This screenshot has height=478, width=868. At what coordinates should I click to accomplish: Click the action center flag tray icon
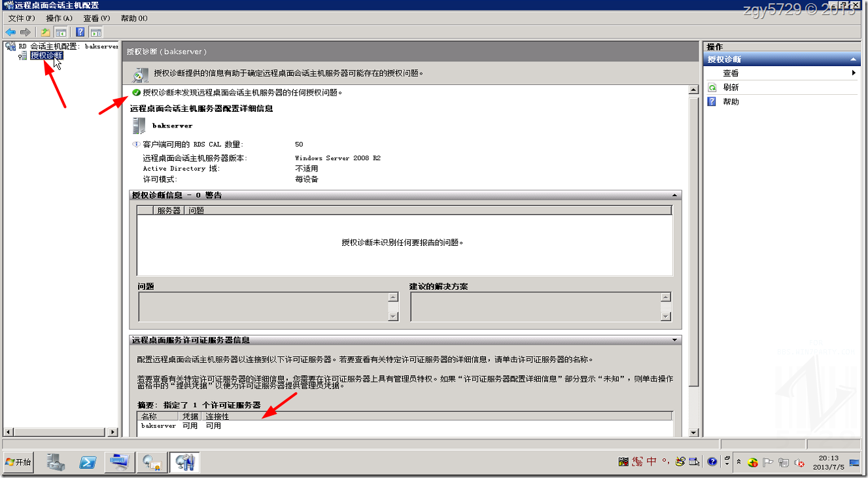769,463
